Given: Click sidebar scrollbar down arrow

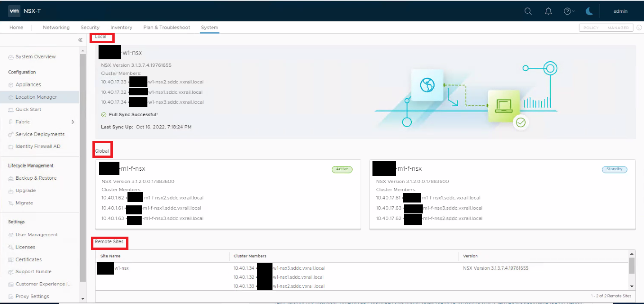Looking at the screenshot, I should click(x=83, y=299).
